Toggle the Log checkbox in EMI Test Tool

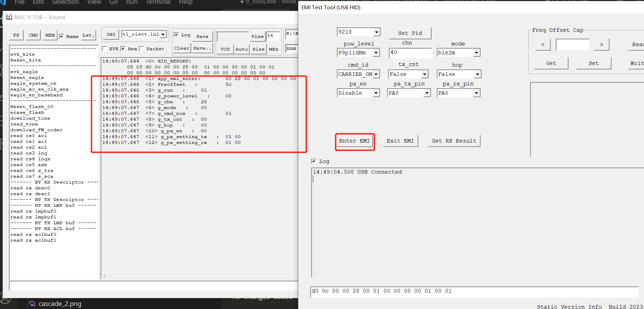[314, 161]
